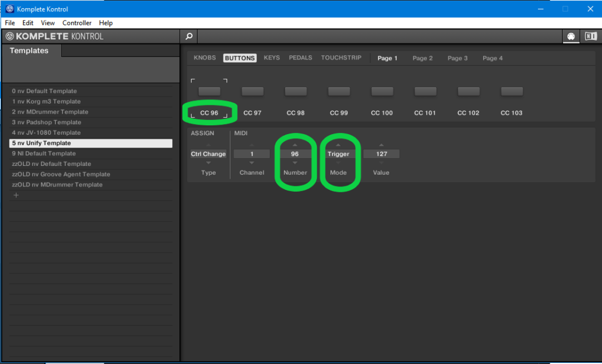Viewport: 602px width, 364px height.
Task: Select the CC 101 button pad
Action: click(x=426, y=91)
